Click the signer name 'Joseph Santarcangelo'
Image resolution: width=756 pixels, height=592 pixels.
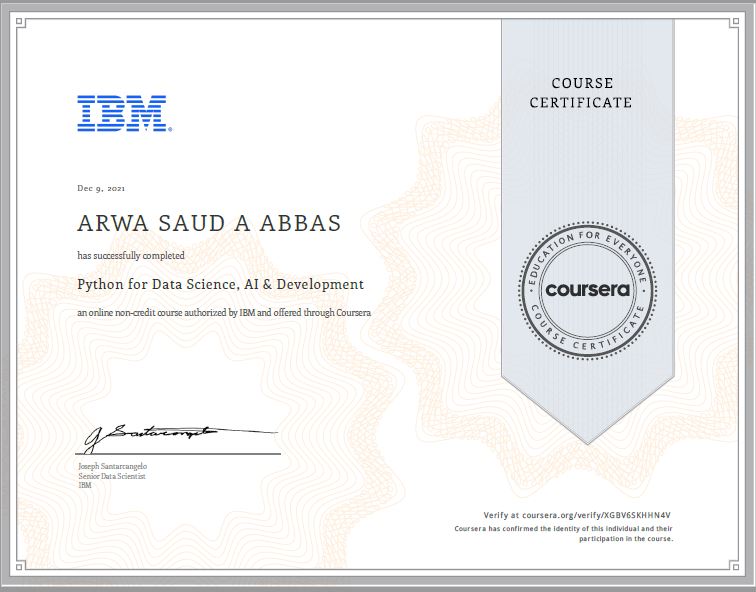pyautogui.click(x=113, y=466)
